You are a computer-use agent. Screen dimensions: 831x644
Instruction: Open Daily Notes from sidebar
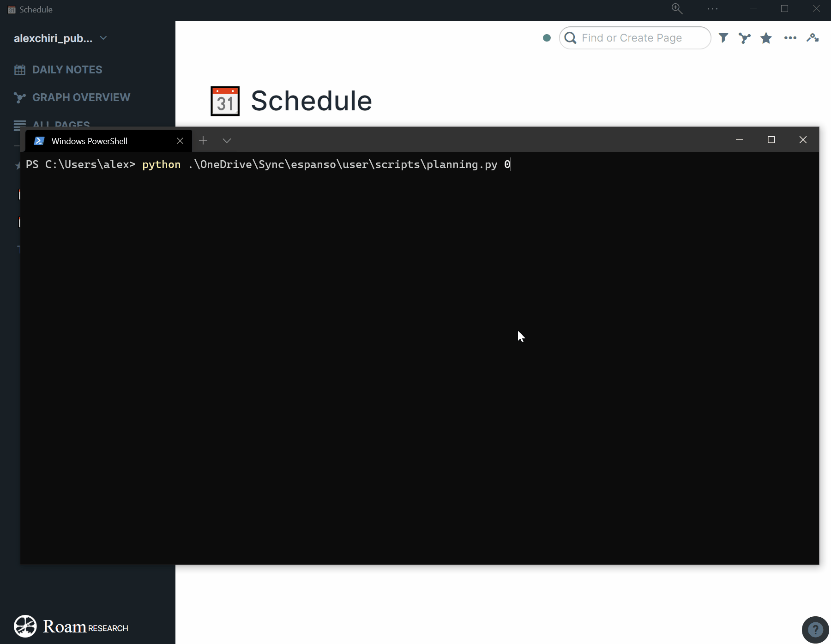pos(67,70)
